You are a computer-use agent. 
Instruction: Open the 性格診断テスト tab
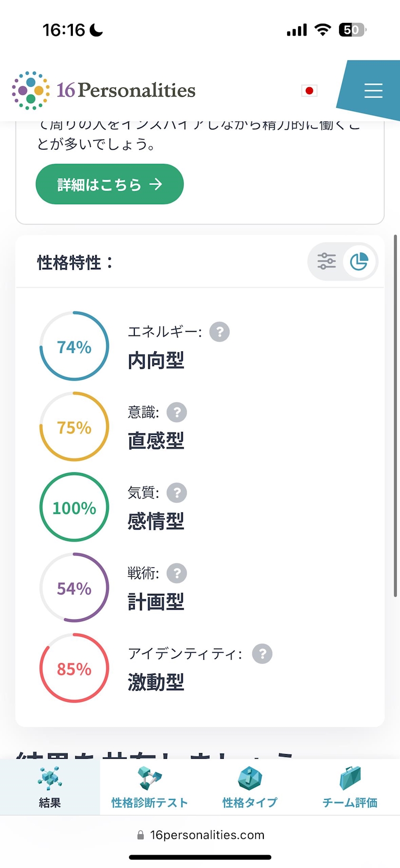pos(150,787)
